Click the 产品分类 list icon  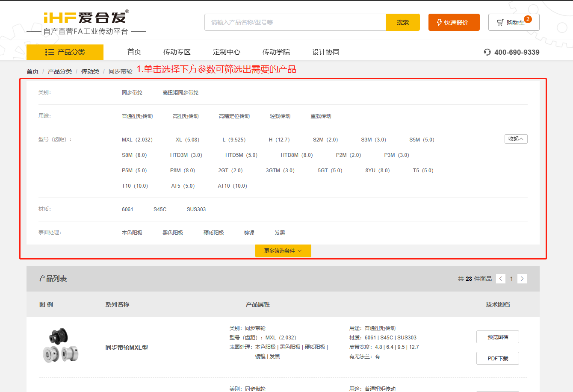pyautogui.click(x=50, y=52)
